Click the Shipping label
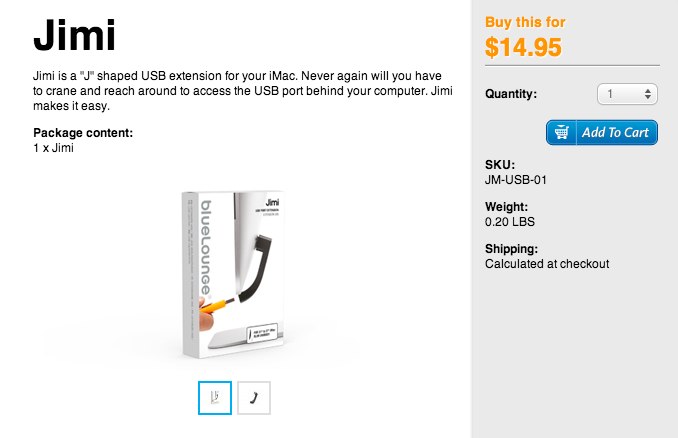The image size is (678, 438). pos(512,249)
